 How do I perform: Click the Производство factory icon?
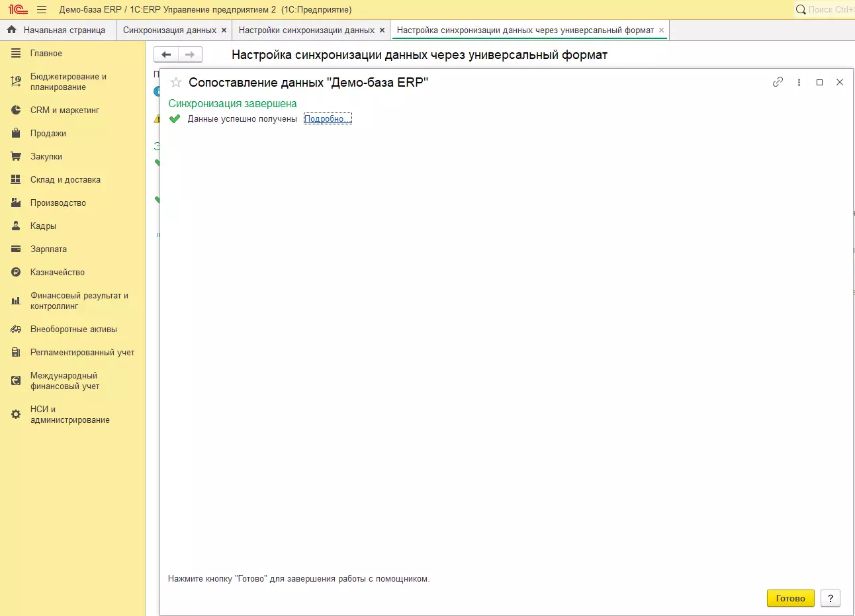(16, 203)
